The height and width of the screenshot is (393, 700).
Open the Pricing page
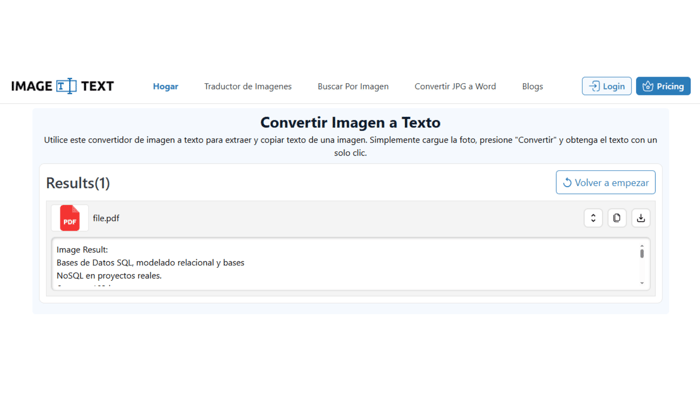[663, 86]
